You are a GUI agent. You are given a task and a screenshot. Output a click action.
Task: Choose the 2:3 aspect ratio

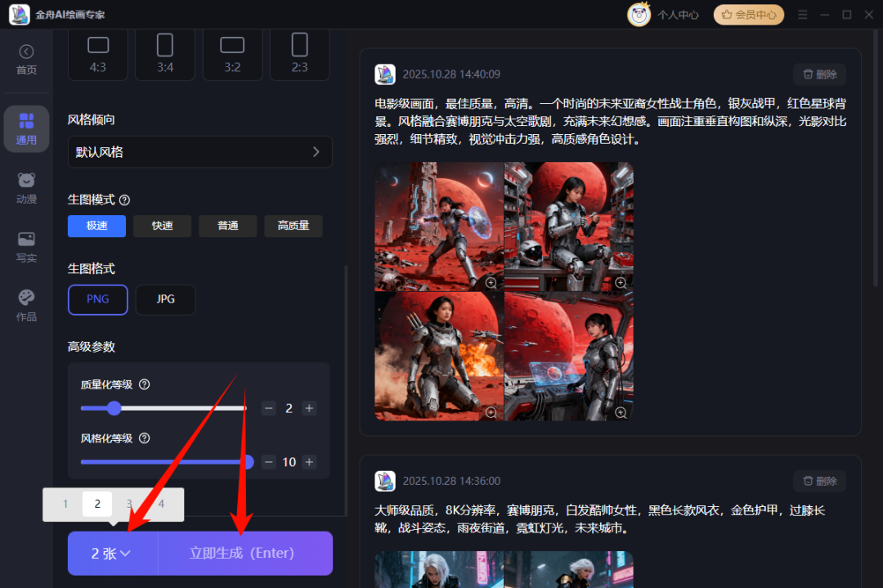(x=299, y=55)
